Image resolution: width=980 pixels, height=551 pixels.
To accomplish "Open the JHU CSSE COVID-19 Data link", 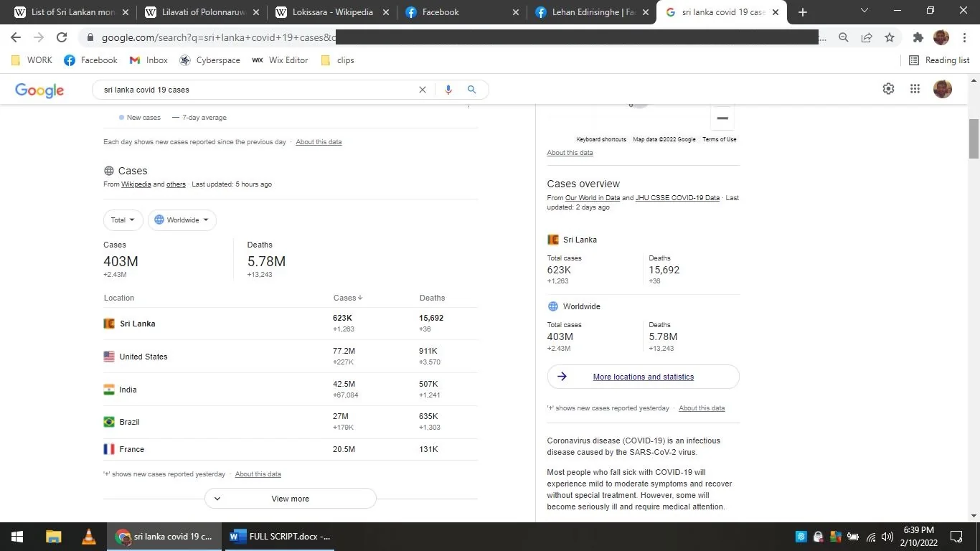I will click(x=677, y=198).
